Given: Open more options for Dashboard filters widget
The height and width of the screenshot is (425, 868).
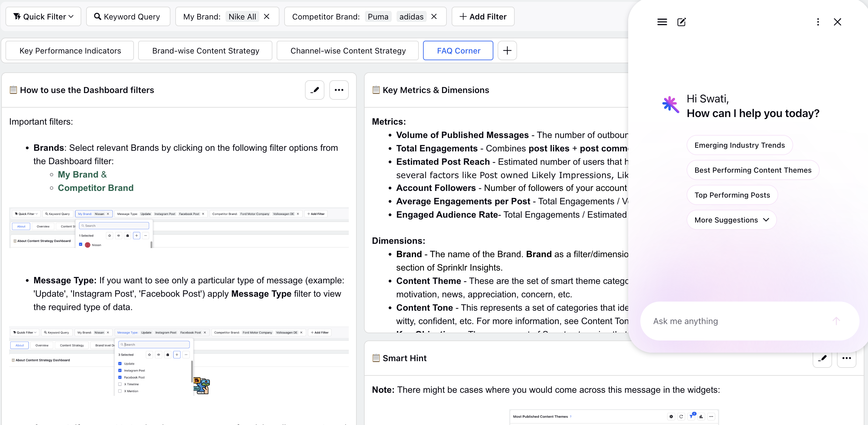Looking at the screenshot, I should tap(339, 90).
